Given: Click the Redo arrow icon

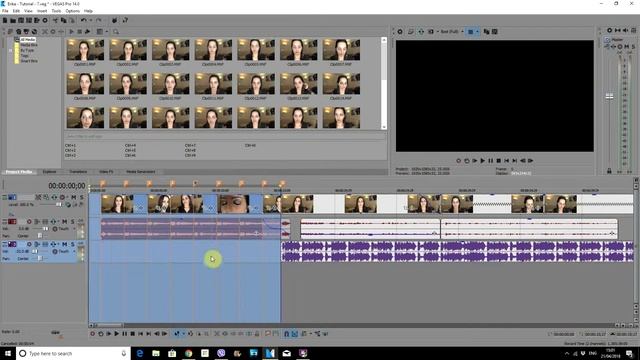Looking at the screenshot, I should pyautogui.click(x=98, y=20).
